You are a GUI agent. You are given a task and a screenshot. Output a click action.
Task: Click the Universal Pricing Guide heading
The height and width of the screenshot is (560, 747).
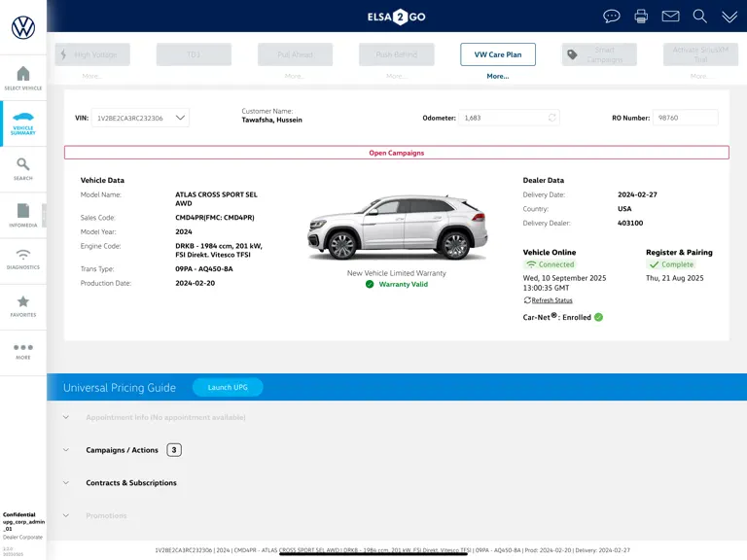click(120, 388)
